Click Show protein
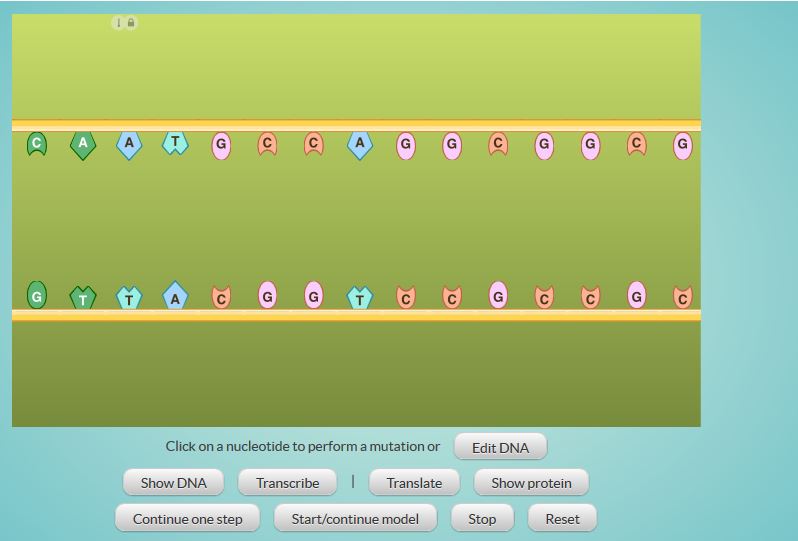 point(531,482)
